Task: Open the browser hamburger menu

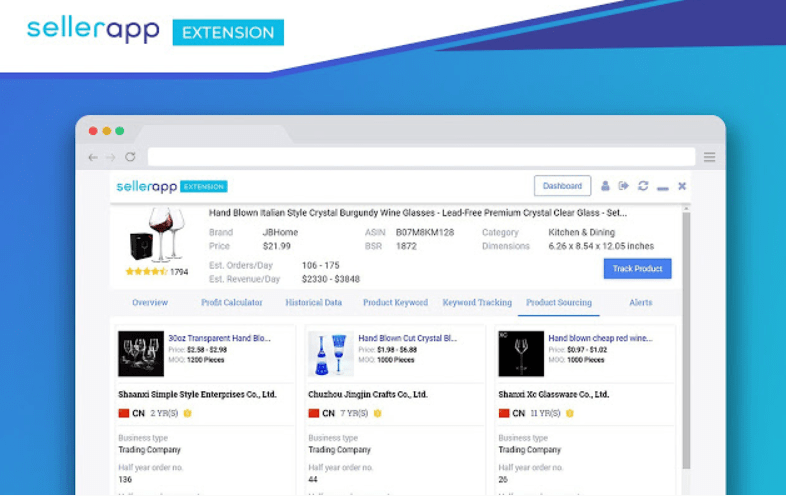Action: (709, 157)
